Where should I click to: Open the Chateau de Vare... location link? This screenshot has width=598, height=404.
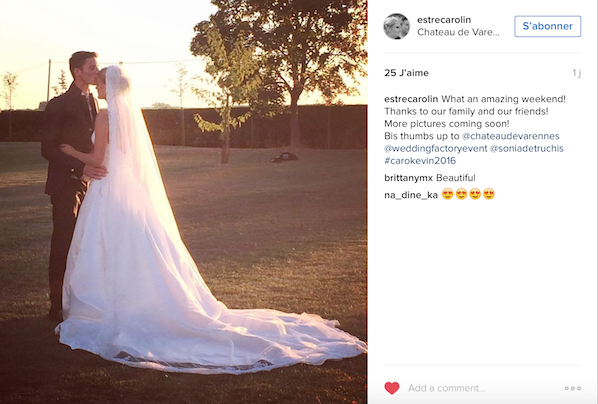(x=458, y=32)
